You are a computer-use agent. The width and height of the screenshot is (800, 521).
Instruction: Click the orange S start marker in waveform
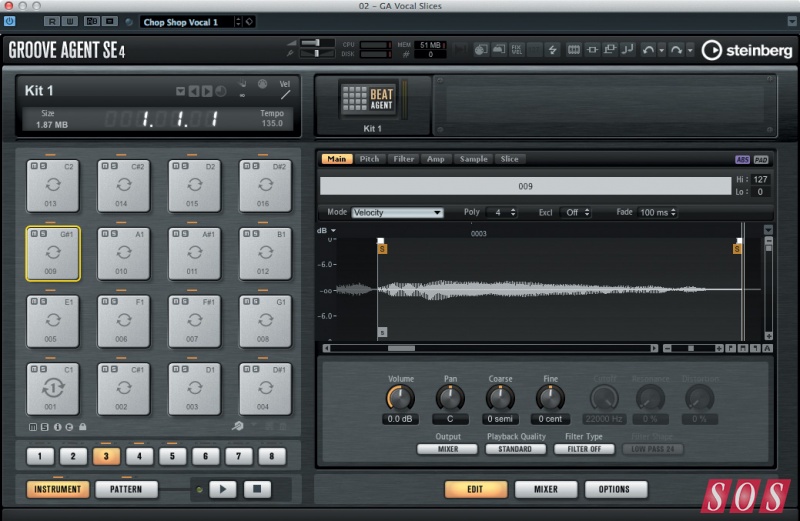tap(382, 249)
